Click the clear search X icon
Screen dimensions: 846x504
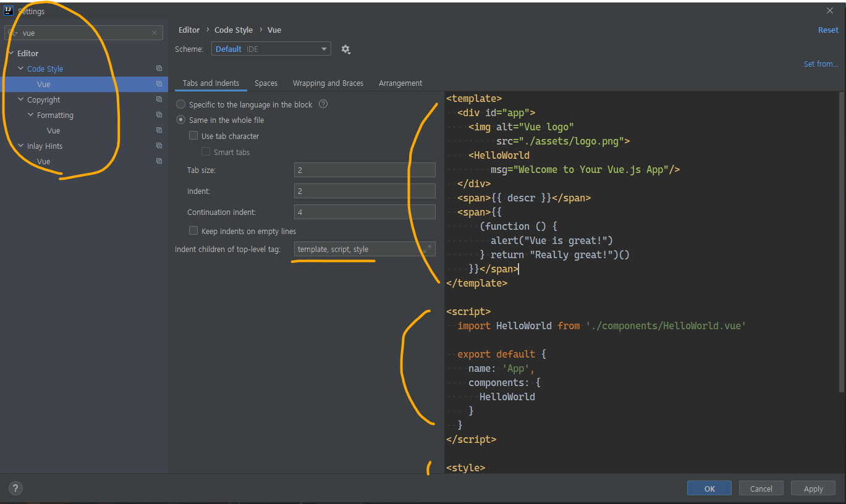154,33
